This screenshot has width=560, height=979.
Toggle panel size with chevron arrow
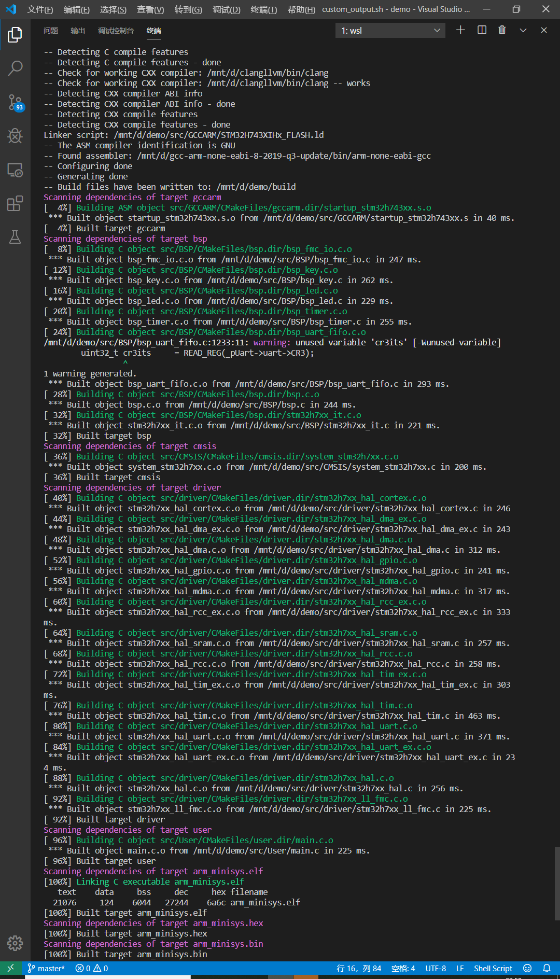click(x=523, y=30)
